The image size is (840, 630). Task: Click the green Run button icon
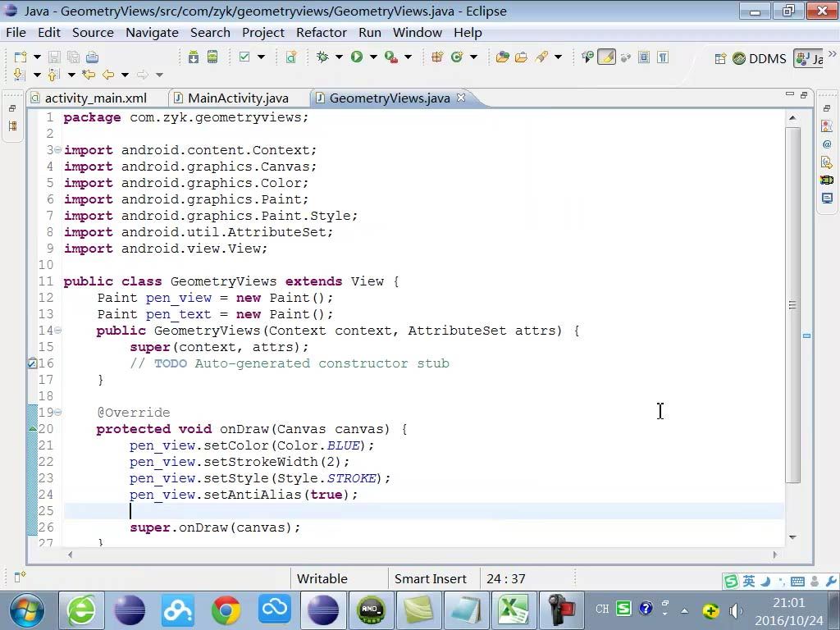pos(357,57)
